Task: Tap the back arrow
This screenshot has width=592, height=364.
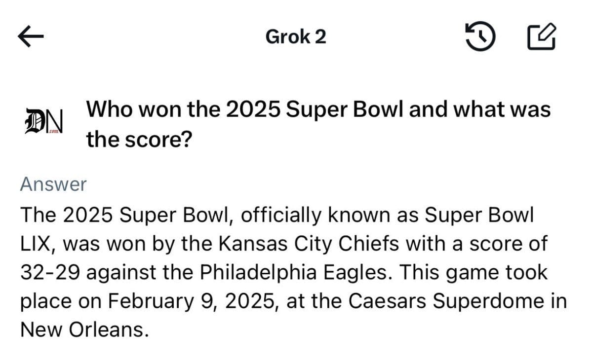Action: (x=32, y=36)
